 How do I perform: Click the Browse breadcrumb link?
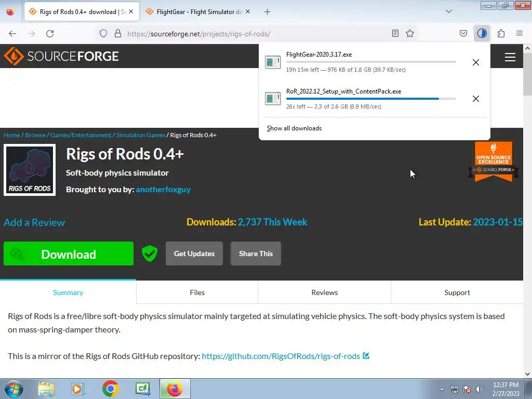point(35,135)
